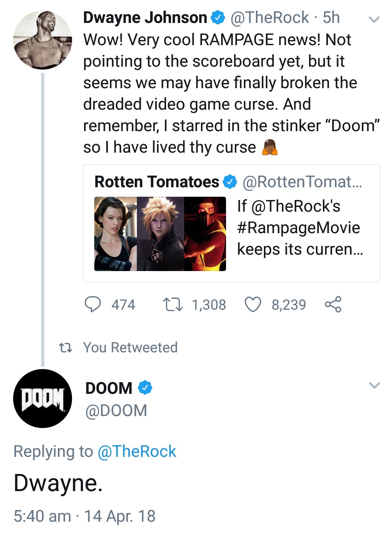This screenshot has width=392, height=537.
Task: Click Rotten Tomatoes' verified badge
Action: (230, 181)
